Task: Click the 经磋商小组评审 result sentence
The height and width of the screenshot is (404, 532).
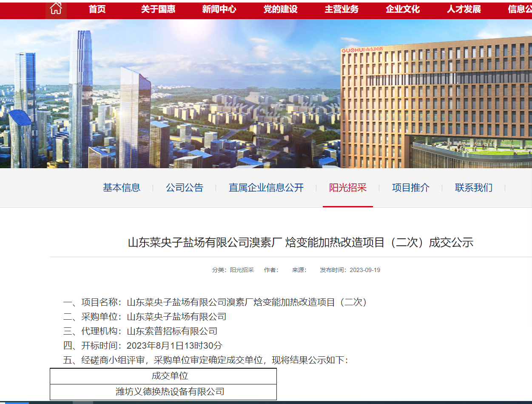Action: click(206, 360)
